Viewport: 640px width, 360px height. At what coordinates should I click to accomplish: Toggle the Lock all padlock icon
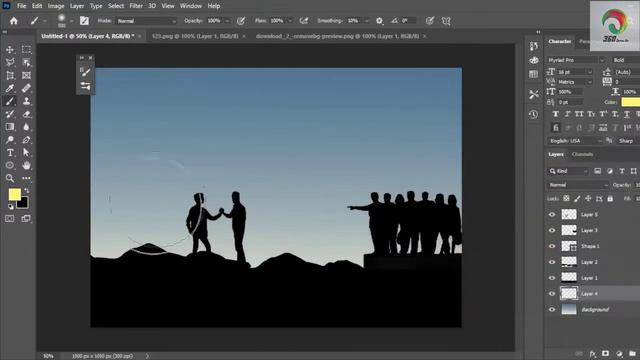[610, 198]
